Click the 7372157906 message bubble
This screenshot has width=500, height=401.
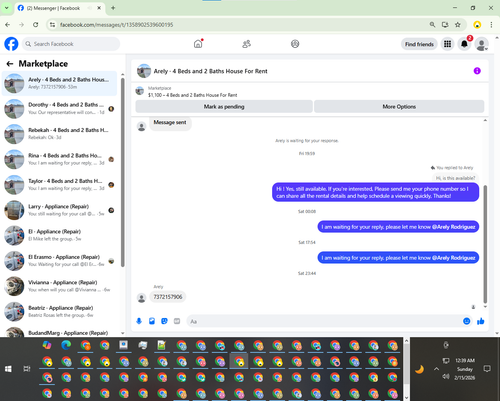[x=168, y=297]
